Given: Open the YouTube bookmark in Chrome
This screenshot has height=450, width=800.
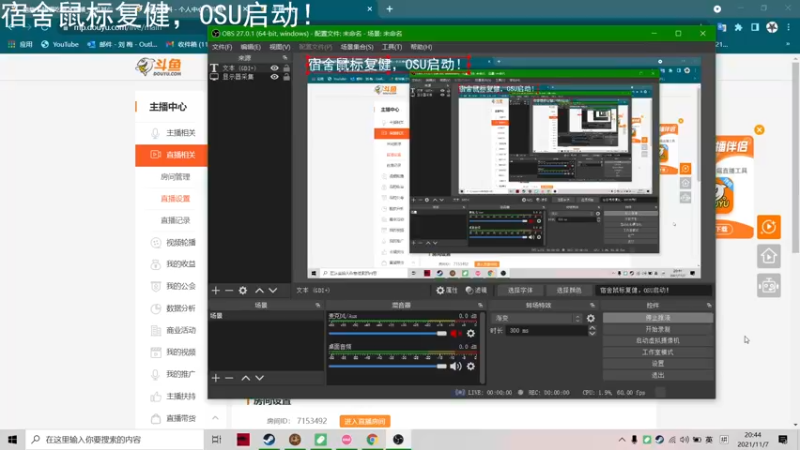Looking at the screenshot, I should click(60, 44).
